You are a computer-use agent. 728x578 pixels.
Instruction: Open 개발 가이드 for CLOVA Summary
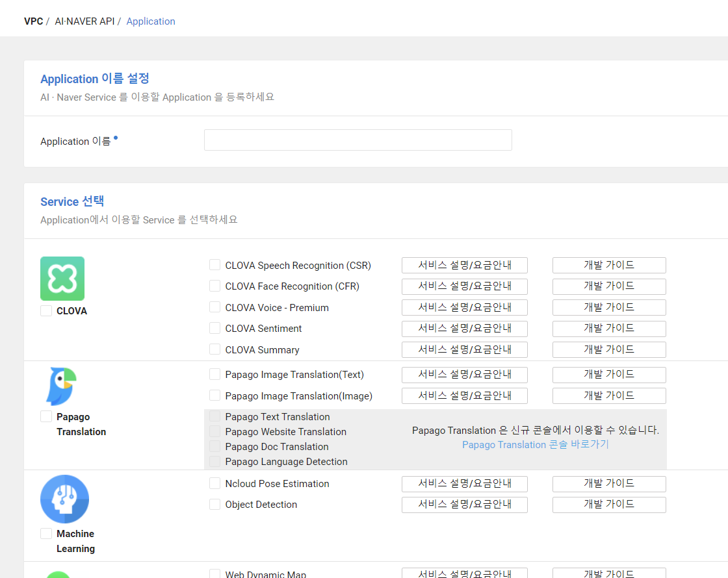click(609, 350)
